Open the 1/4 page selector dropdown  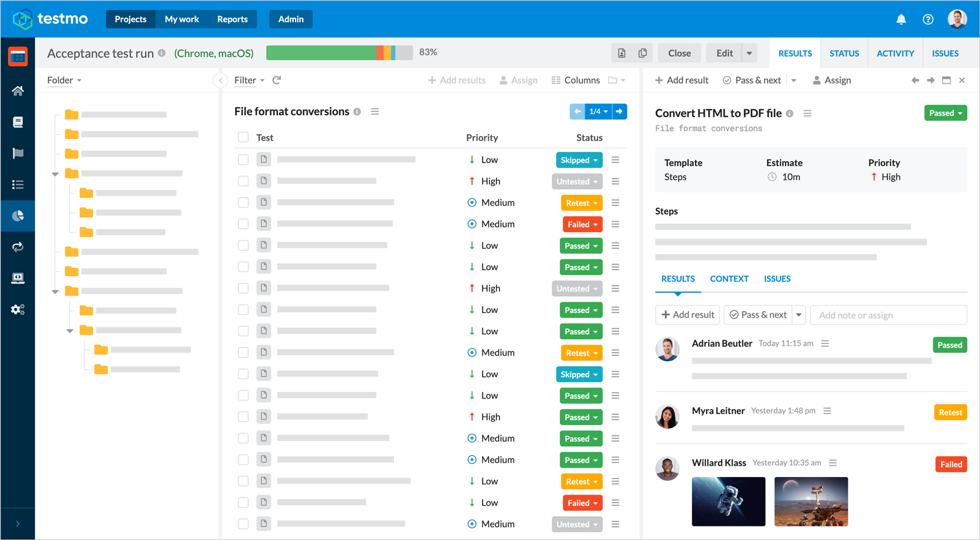598,111
